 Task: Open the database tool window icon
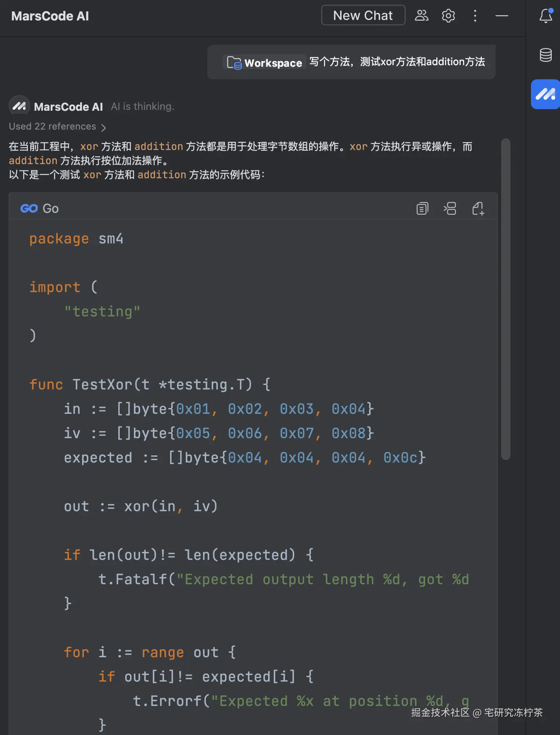click(545, 55)
